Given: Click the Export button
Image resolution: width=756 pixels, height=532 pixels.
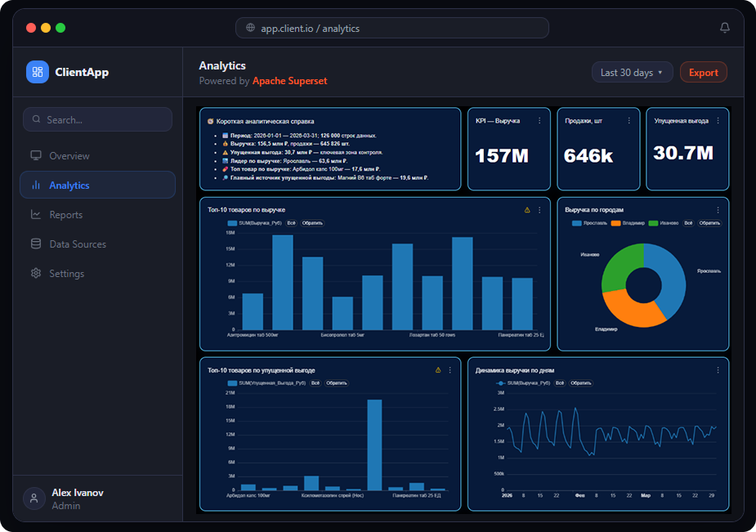Looking at the screenshot, I should point(704,72).
